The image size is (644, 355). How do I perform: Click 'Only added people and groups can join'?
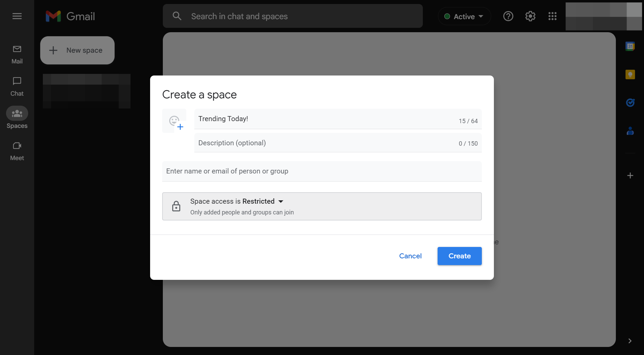coord(242,212)
